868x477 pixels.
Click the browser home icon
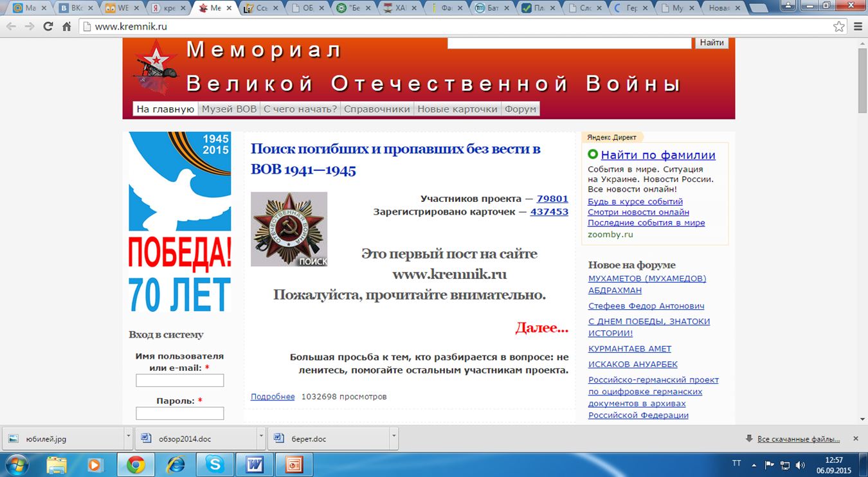66,26
